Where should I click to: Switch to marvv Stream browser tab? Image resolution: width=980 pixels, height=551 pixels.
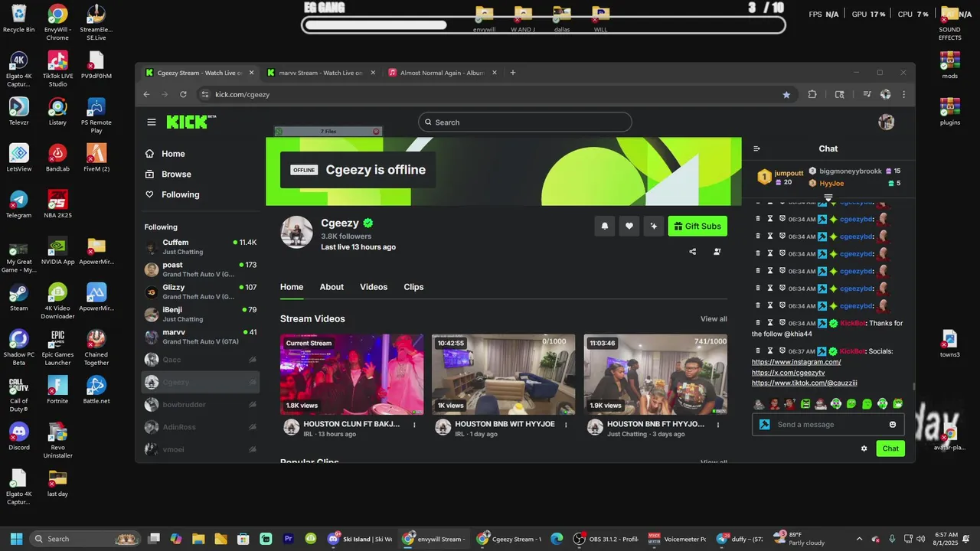pyautogui.click(x=320, y=73)
